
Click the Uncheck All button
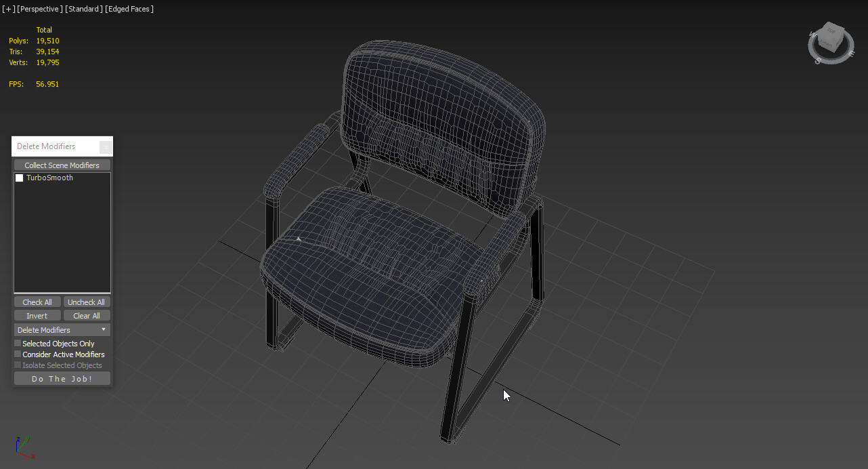[87, 302]
